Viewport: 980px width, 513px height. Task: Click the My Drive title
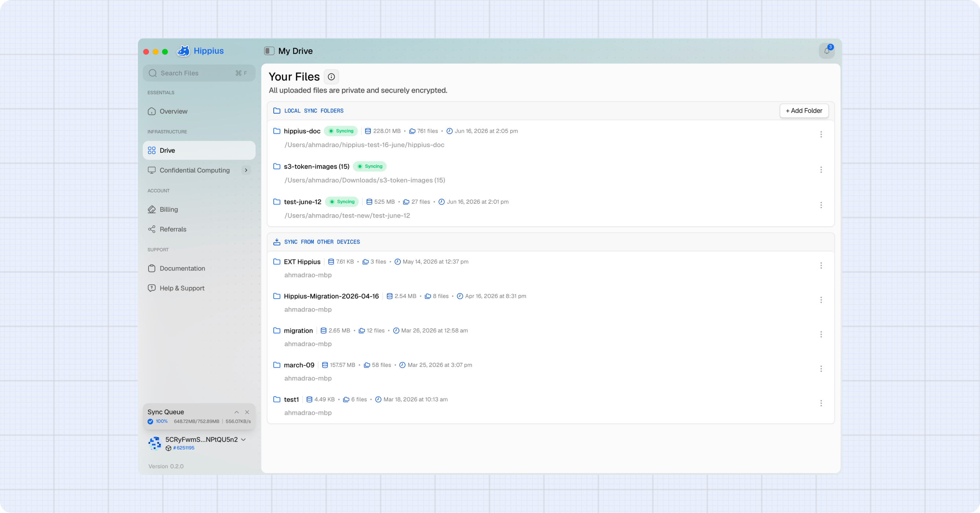(x=295, y=51)
